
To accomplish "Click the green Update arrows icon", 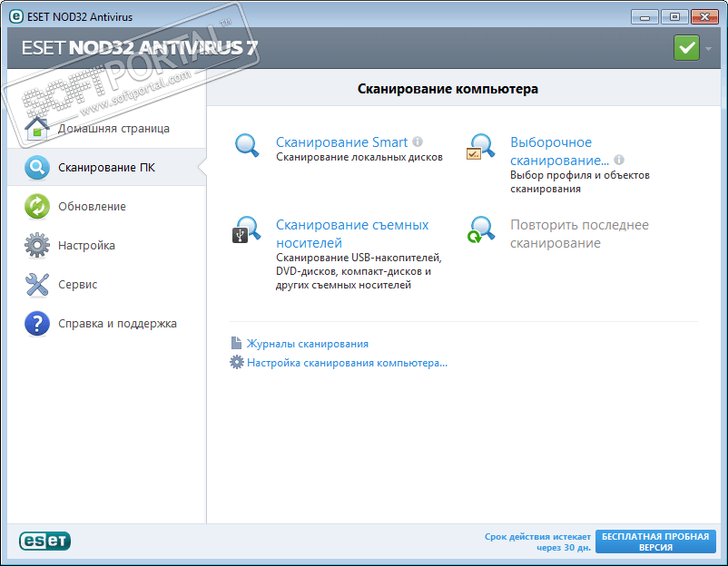I will coord(37,207).
